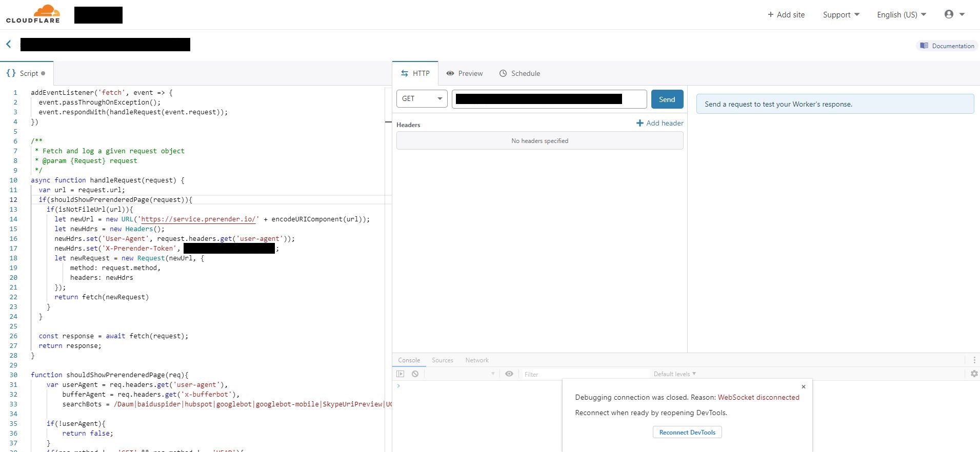
Task: Open the user account menu
Action: point(954,14)
